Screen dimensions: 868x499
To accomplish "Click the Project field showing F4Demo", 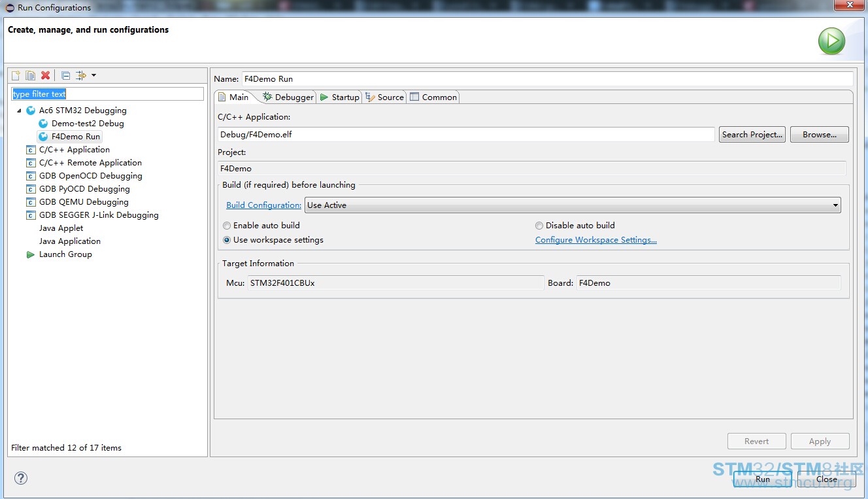I will tap(532, 169).
